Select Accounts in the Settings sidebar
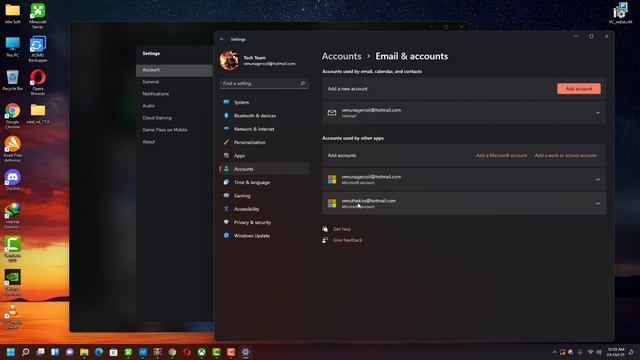 [x=264, y=169]
